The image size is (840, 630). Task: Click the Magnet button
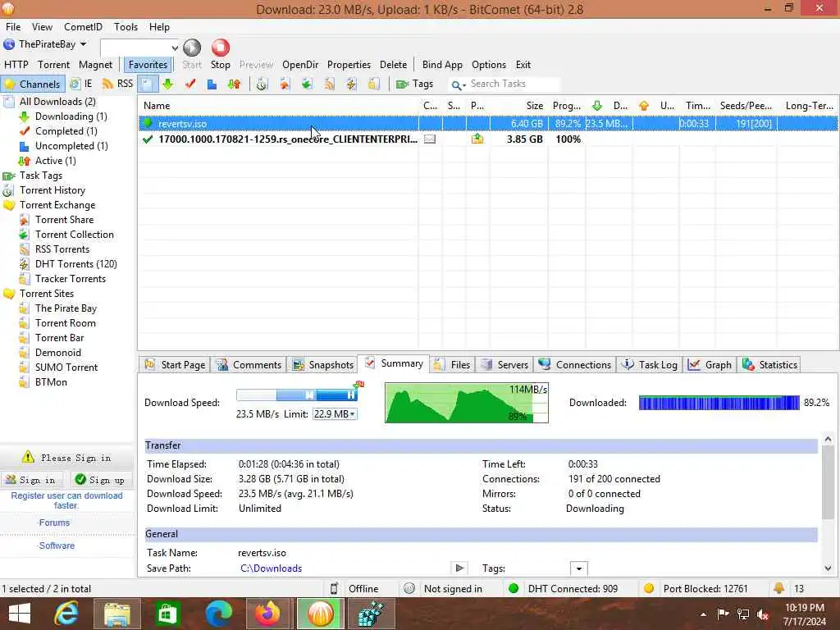pos(95,64)
